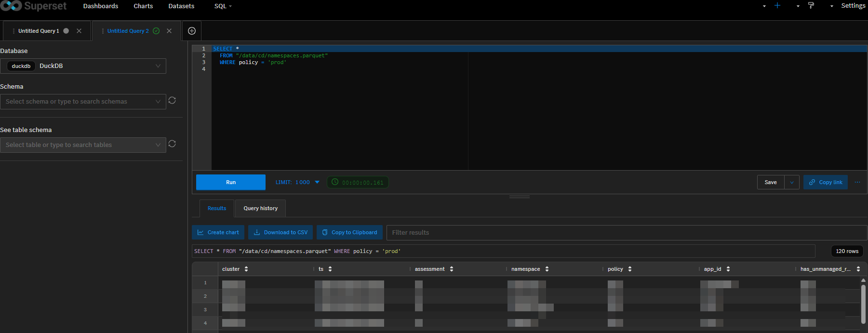Image resolution: width=868 pixels, height=333 pixels.
Task: Download results to CSV
Action: (x=280, y=232)
